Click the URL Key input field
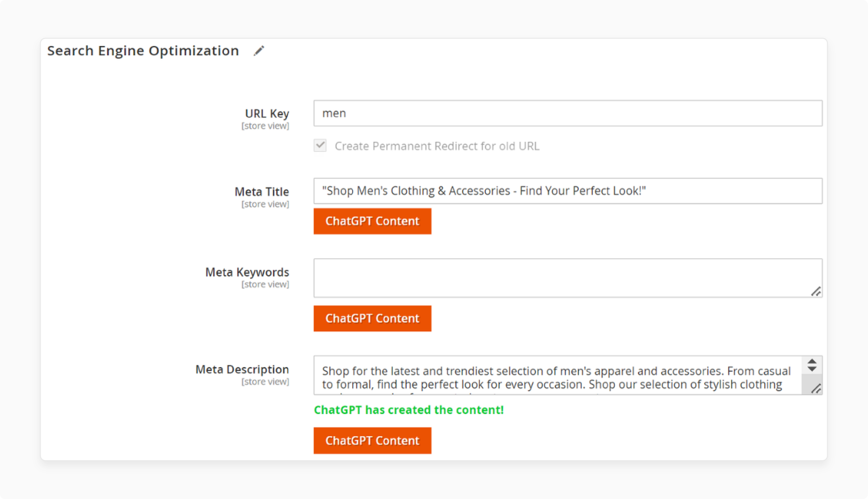The width and height of the screenshot is (868, 499). point(567,113)
